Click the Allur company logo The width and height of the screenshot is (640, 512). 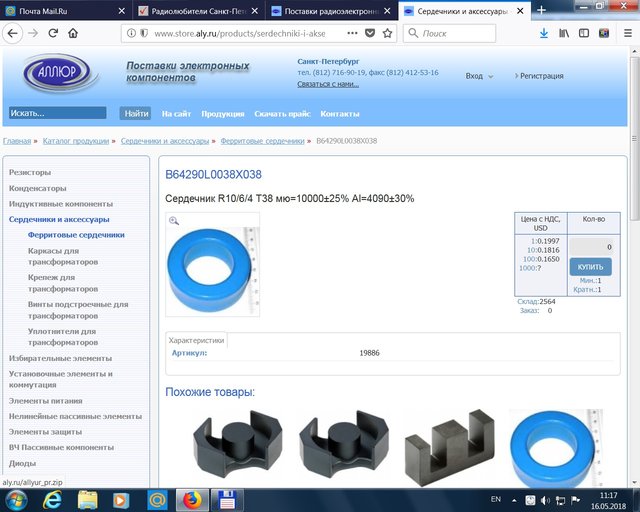point(64,72)
